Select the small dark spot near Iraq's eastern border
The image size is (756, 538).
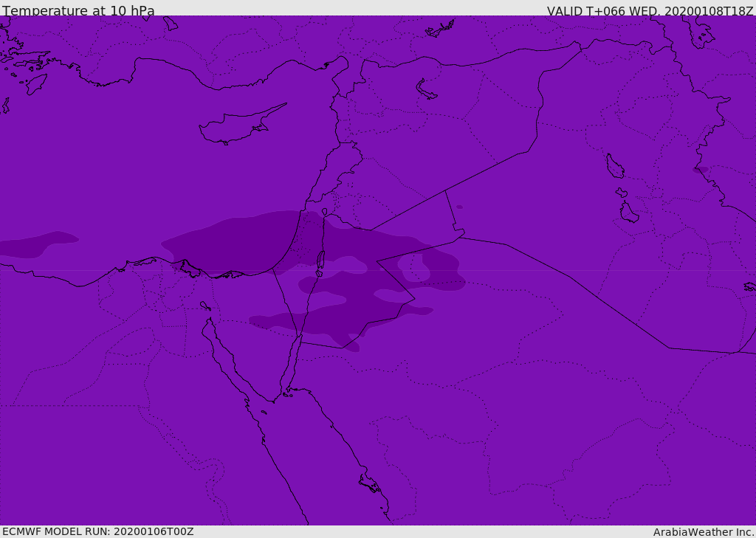click(x=701, y=170)
